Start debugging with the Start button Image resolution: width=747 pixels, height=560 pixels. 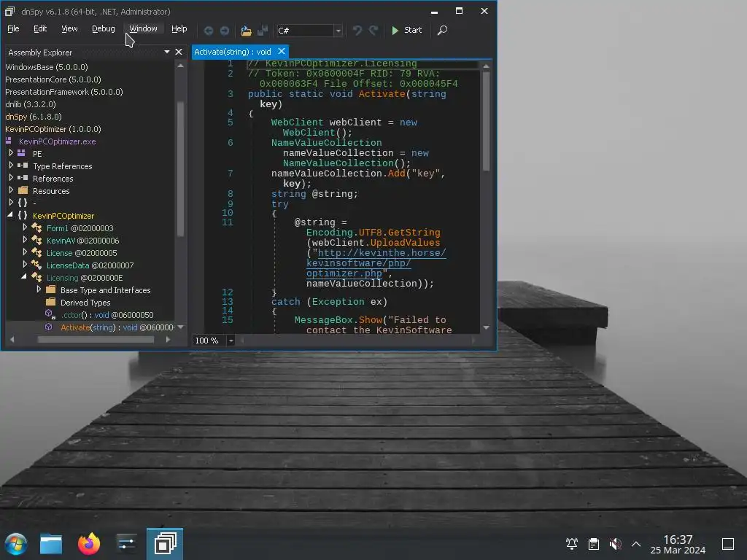[x=407, y=30]
